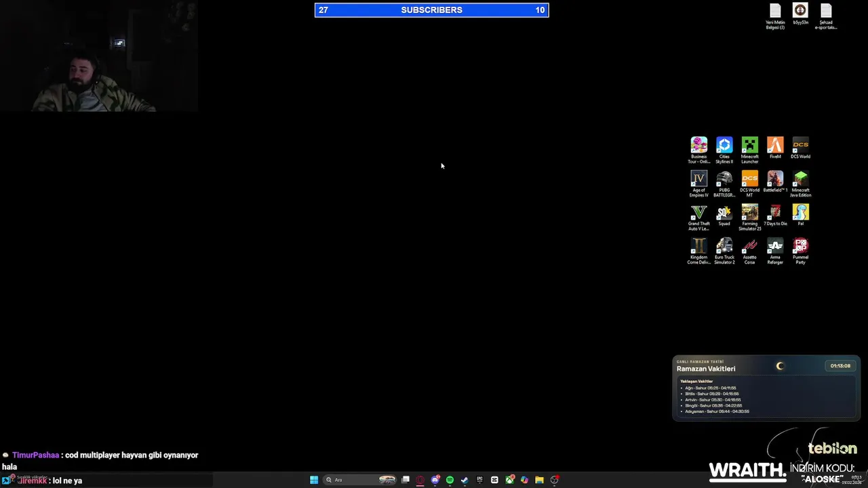Image resolution: width=868 pixels, height=488 pixels.
Task: Click the Adıyaman Sahur time row
Action: [717, 411]
